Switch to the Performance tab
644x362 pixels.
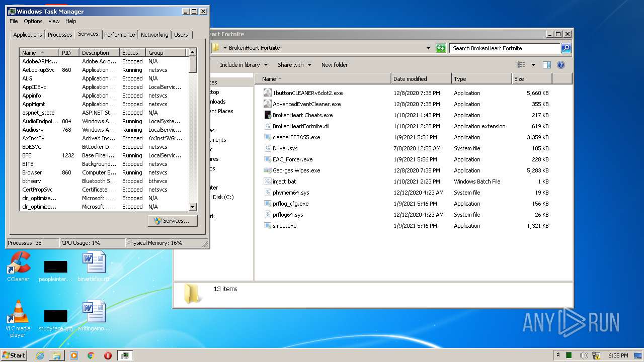[120, 35]
